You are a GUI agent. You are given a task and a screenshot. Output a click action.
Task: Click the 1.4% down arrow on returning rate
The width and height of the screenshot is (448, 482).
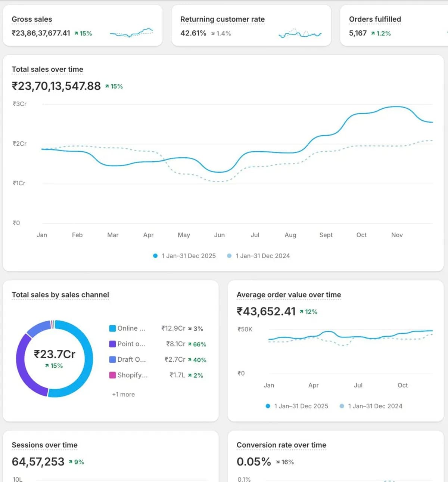tap(221, 33)
